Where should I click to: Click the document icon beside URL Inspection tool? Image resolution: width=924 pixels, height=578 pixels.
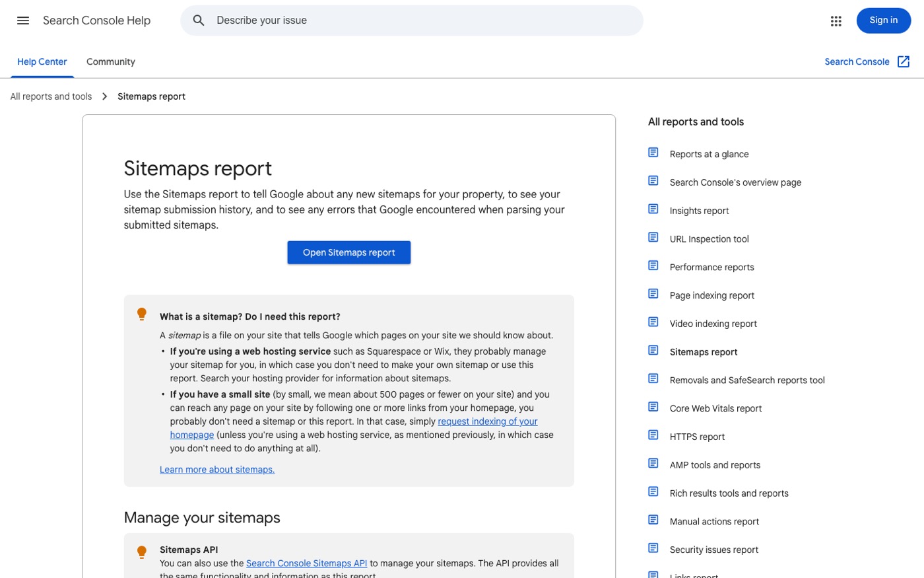click(x=653, y=237)
